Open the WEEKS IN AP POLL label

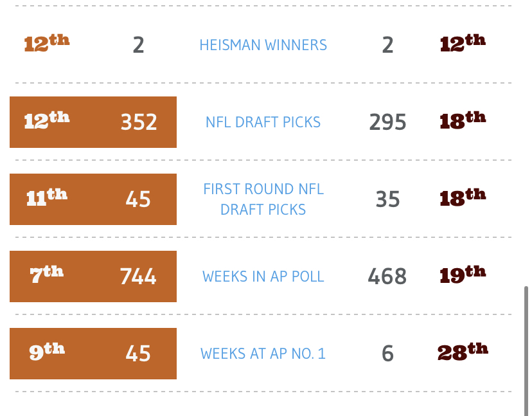click(263, 276)
